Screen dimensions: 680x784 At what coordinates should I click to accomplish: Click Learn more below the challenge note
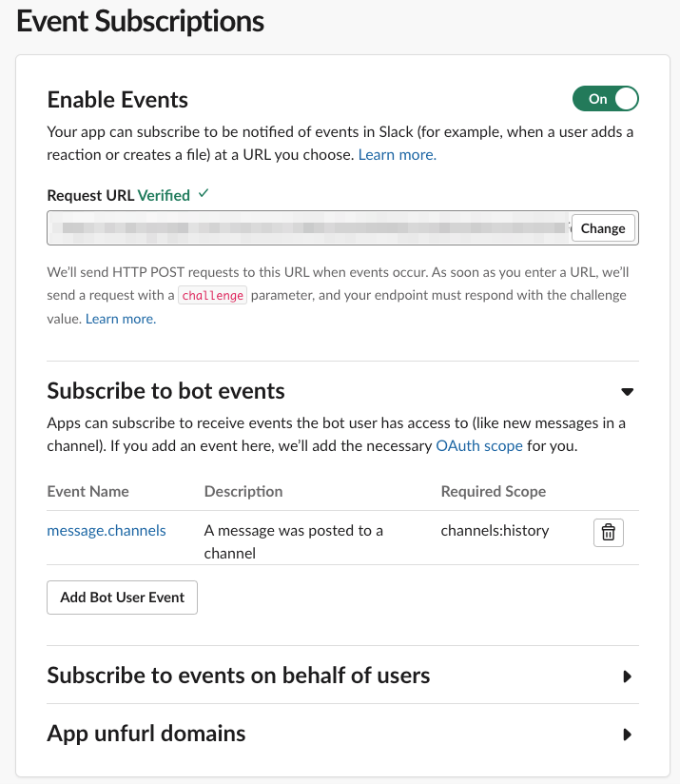pyautogui.click(x=120, y=318)
